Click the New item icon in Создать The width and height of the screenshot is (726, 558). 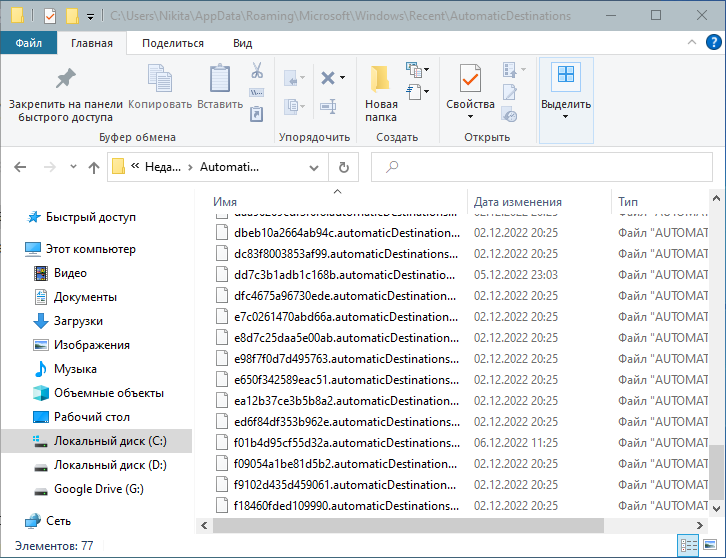pos(413,69)
